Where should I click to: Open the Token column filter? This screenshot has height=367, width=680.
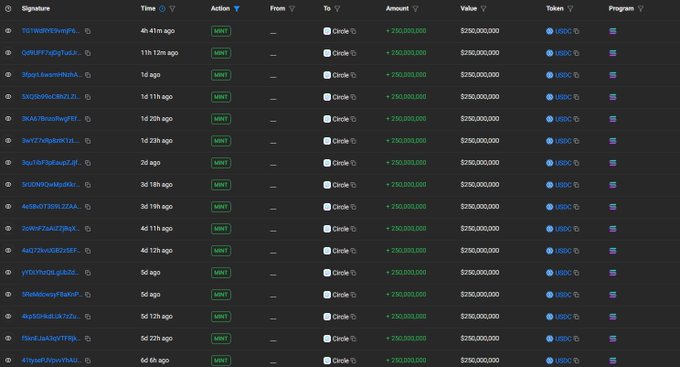[x=570, y=9]
